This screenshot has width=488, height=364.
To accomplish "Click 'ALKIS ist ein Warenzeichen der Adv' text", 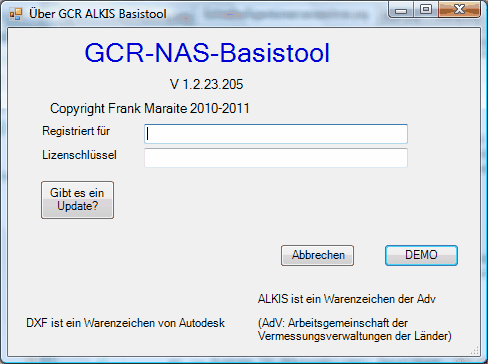I will coord(347,299).
